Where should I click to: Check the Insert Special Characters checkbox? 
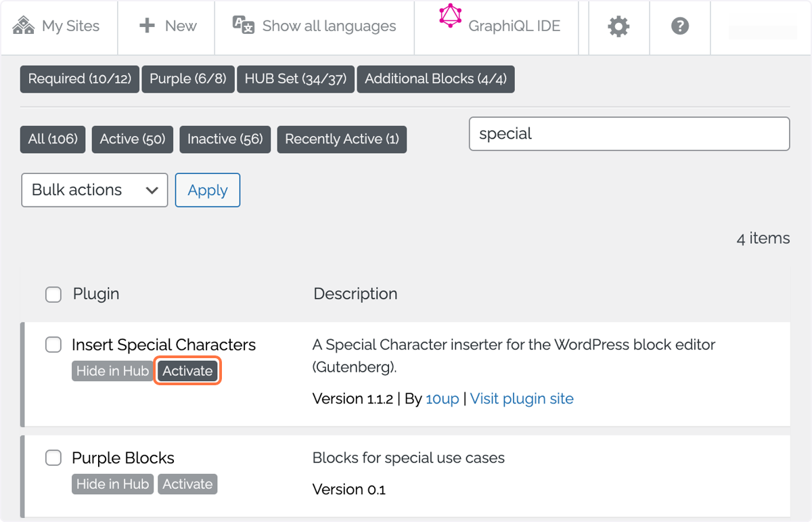[x=53, y=345]
